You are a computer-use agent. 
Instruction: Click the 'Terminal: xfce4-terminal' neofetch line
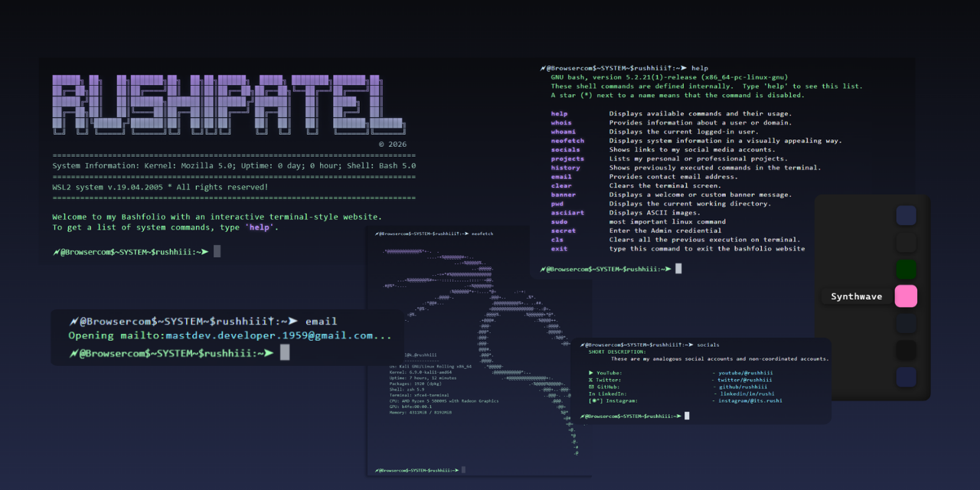[420, 395]
